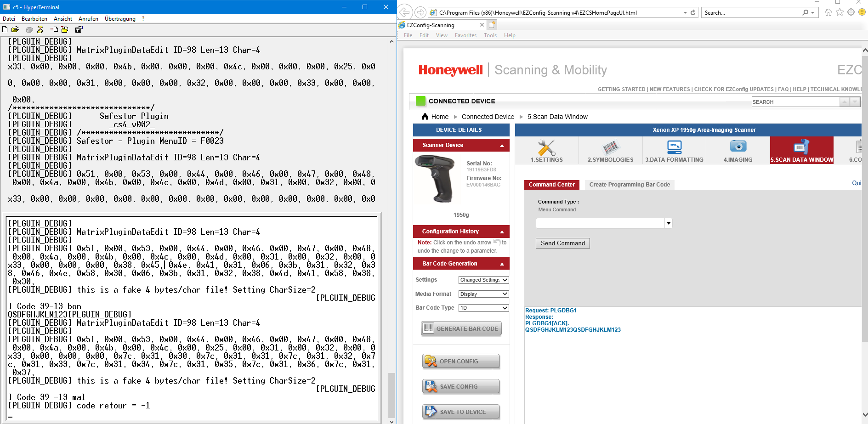Click the Home icon in breadcrumb

point(425,117)
